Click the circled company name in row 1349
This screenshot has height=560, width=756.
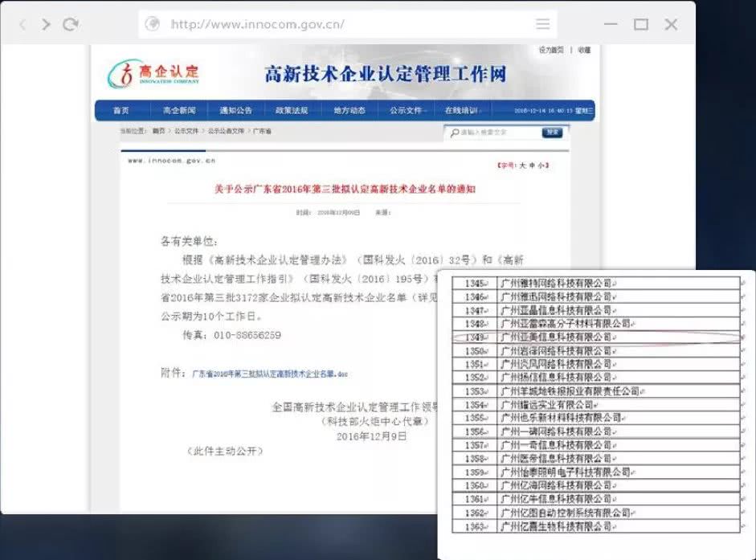[x=556, y=337]
